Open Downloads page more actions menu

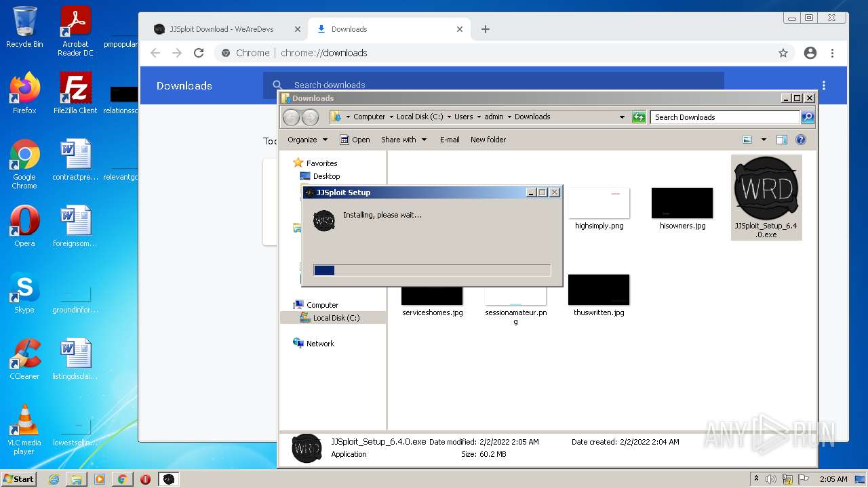(x=824, y=85)
